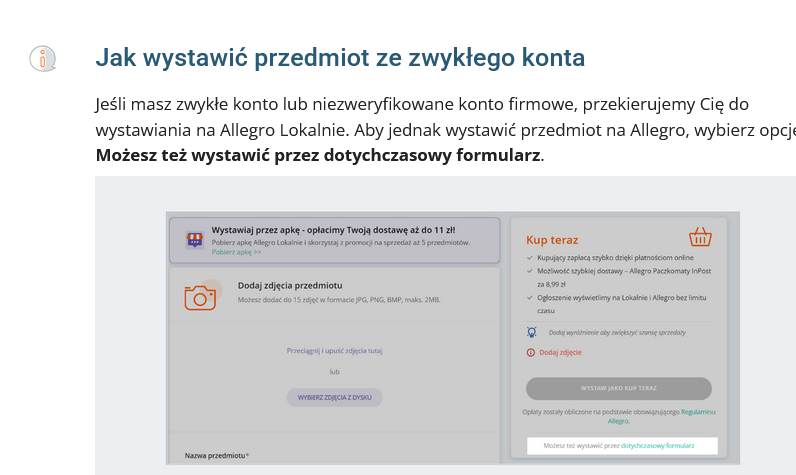This screenshot has height=475, width=796.
Task: Click the bold 'Możesz też wystawić przez dotychczasowy formularz' text
Action: tap(318, 155)
